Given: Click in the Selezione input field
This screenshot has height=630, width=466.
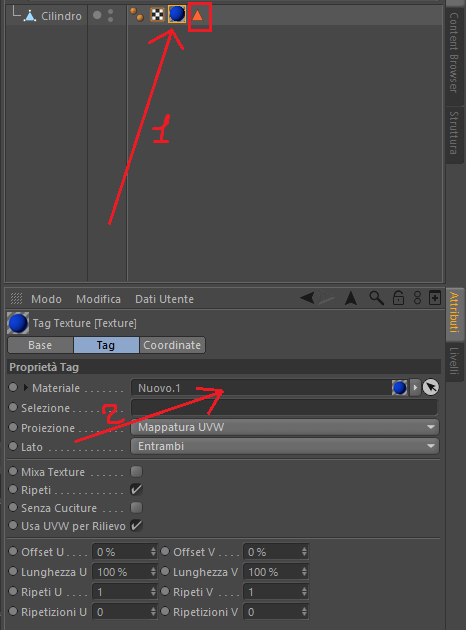Looking at the screenshot, I should [284, 407].
